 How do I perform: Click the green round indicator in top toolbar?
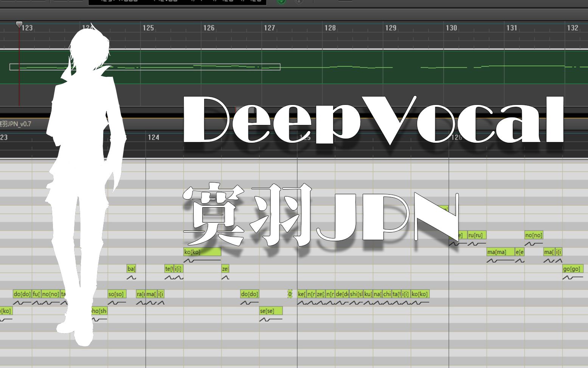pos(281,2)
